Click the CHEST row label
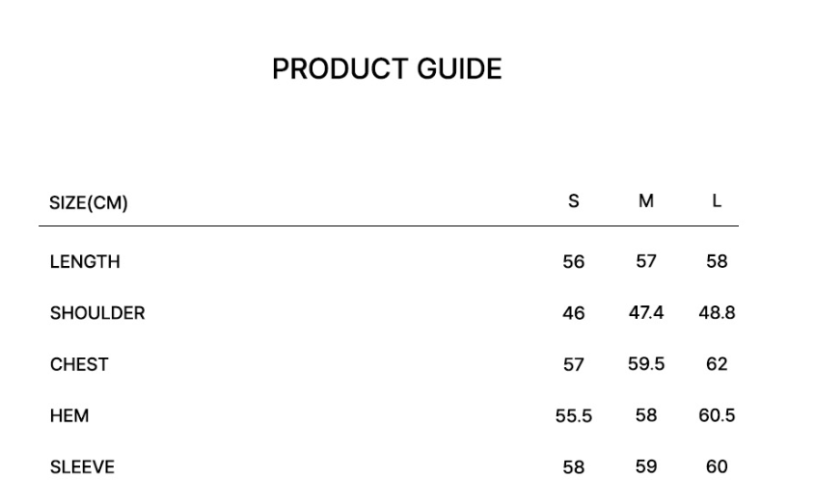The width and height of the screenshot is (815, 504). [79, 364]
